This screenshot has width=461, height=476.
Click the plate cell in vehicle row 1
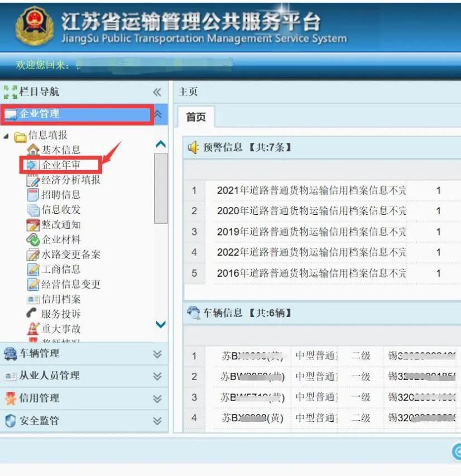pyautogui.click(x=252, y=356)
